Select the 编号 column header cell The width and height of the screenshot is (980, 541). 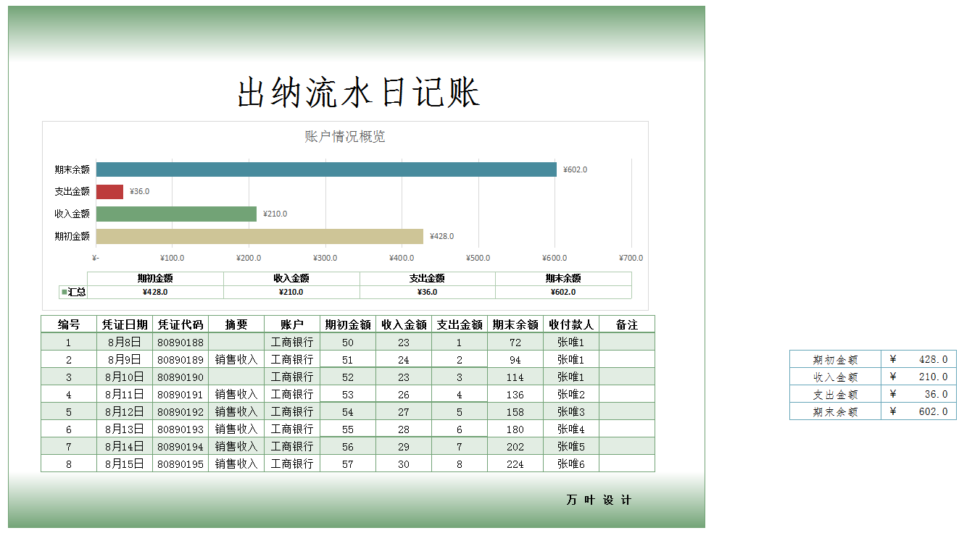point(69,324)
